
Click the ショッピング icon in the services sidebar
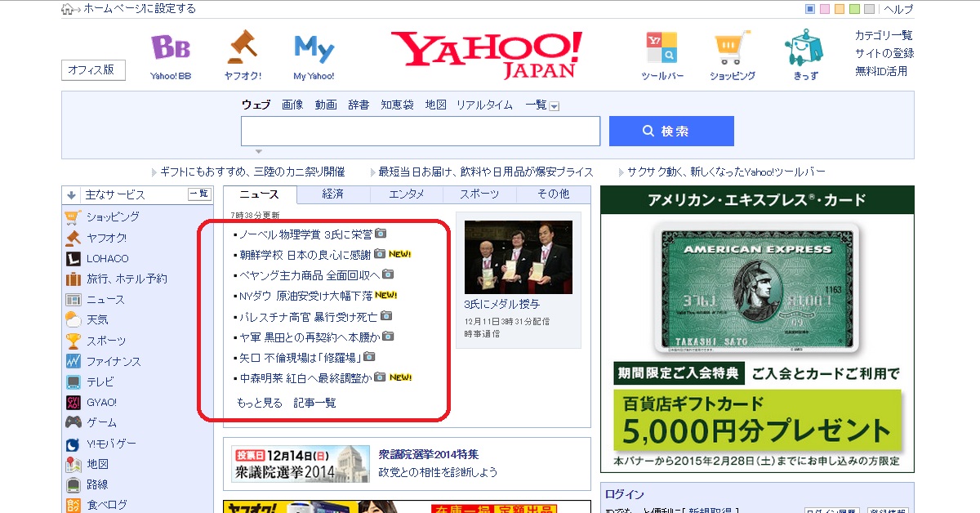click(72, 216)
